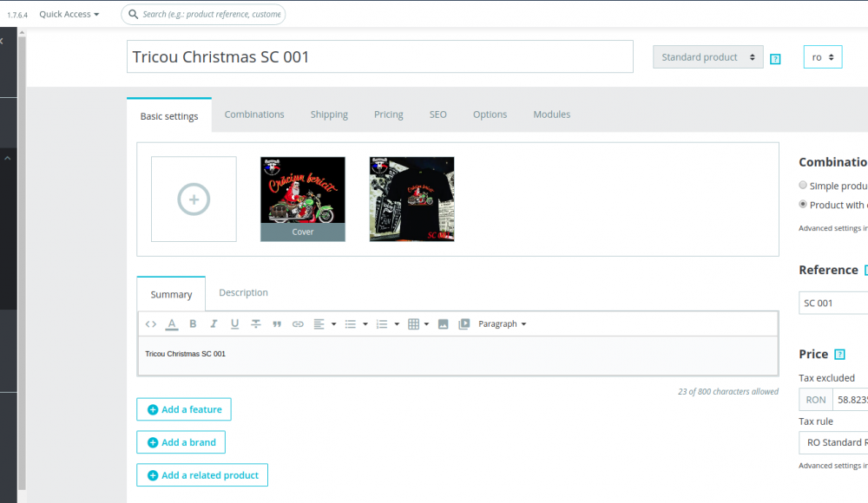The width and height of the screenshot is (868, 503).
Task: Apply italic formatting in the editor toolbar
Action: [x=213, y=323]
